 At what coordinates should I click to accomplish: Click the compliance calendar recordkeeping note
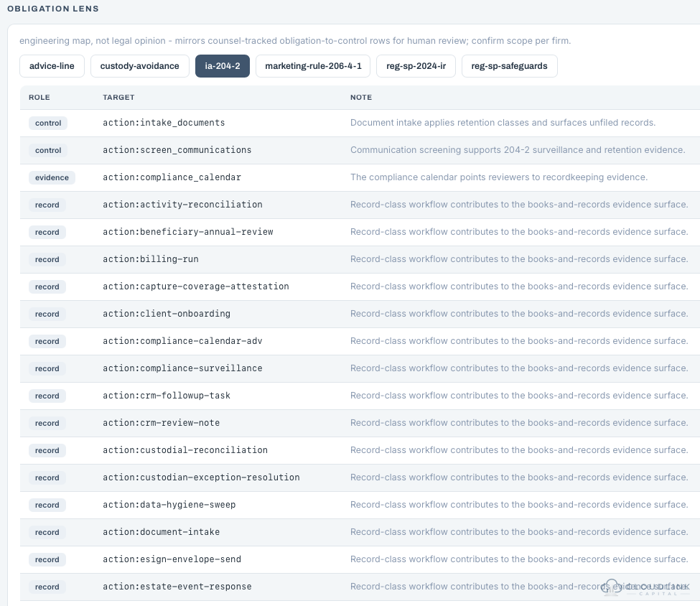(x=499, y=177)
